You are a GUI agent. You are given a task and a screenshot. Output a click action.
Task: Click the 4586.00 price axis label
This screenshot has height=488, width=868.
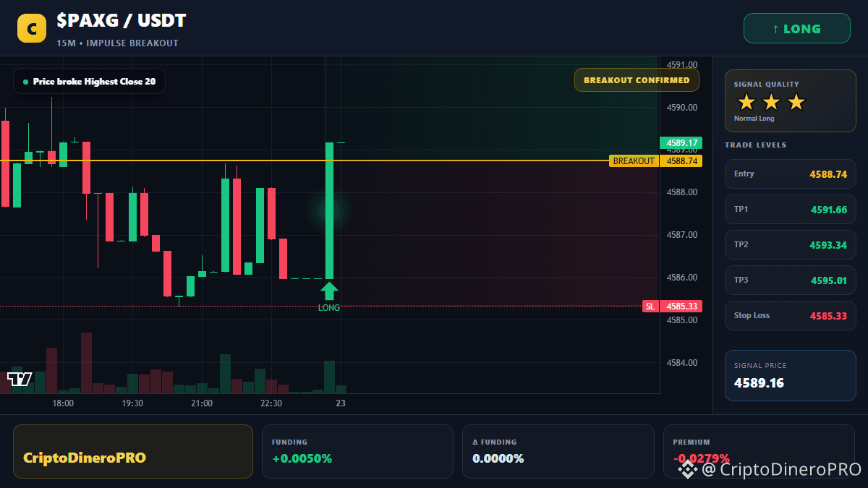[x=682, y=278]
